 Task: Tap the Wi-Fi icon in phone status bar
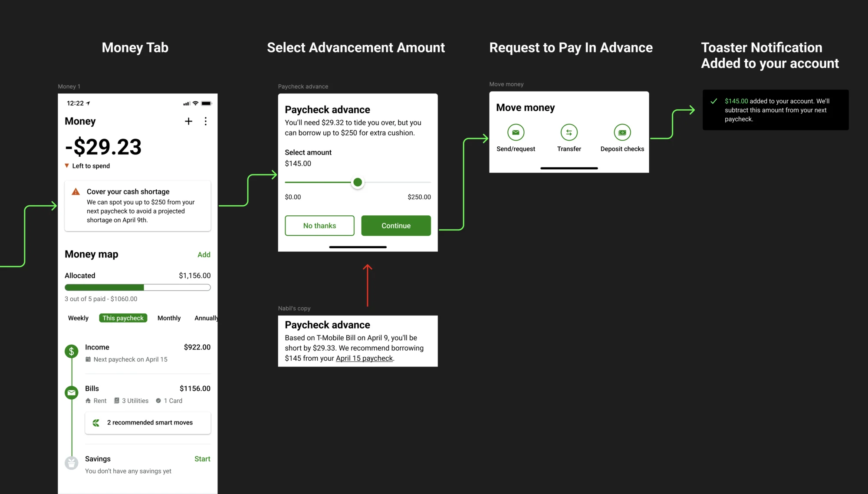195,103
